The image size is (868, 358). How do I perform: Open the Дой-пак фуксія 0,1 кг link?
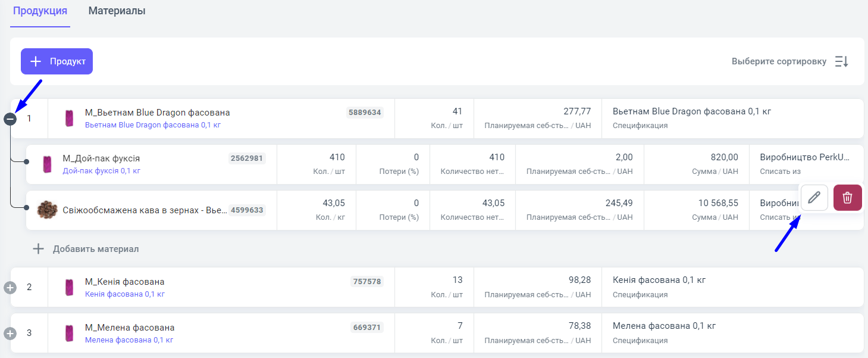(x=101, y=171)
